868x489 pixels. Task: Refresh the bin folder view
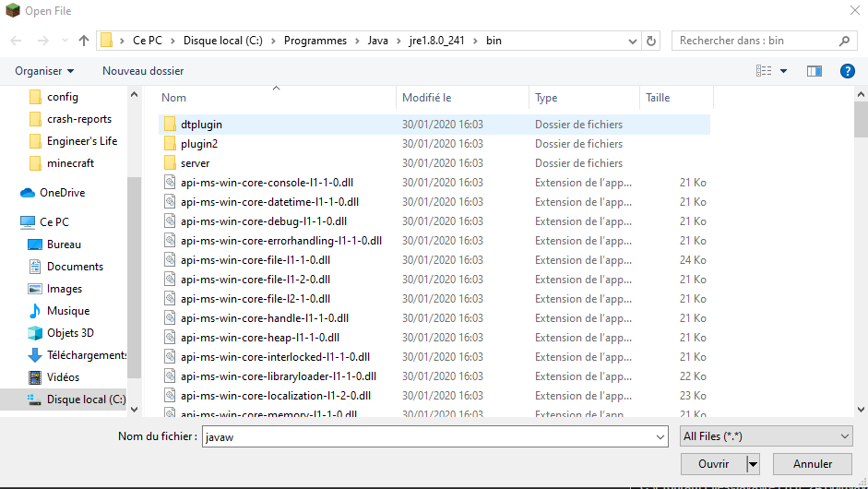pyautogui.click(x=651, y=41)
